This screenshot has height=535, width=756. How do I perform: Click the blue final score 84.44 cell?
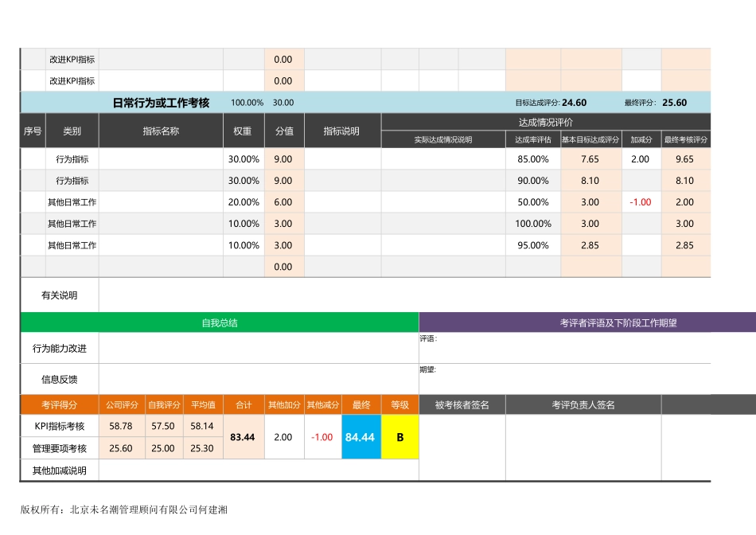(x=360, y=437)
